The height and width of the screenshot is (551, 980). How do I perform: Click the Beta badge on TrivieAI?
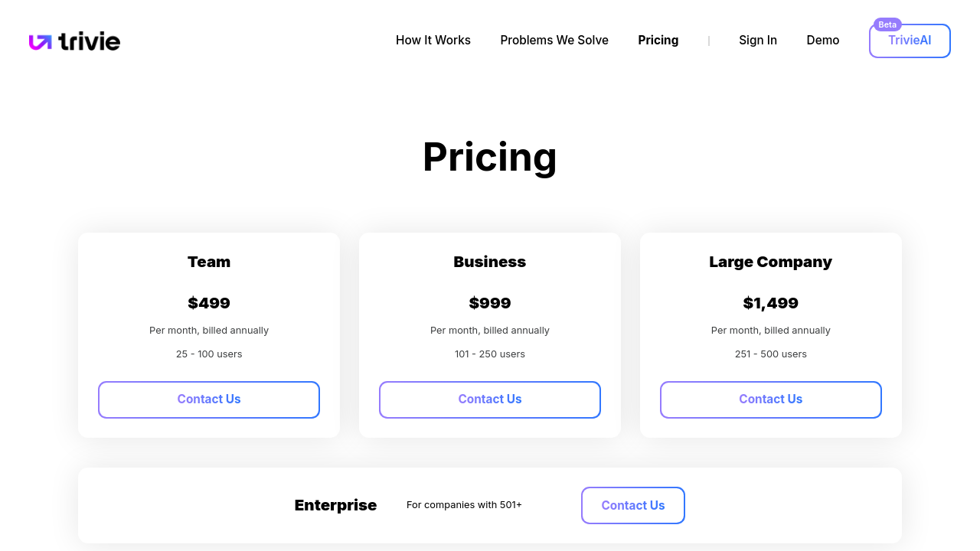click(x=887, y=24)
